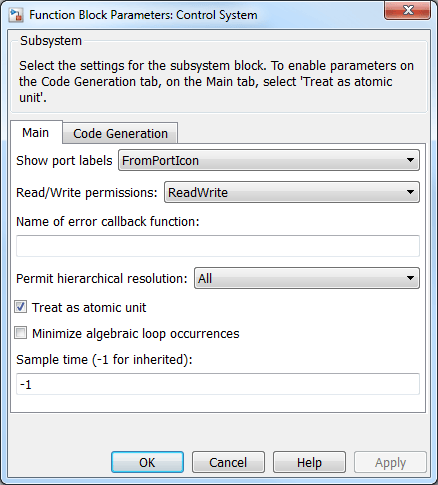
Task: Open the FromPortIcon combo box
Action: 269,160
